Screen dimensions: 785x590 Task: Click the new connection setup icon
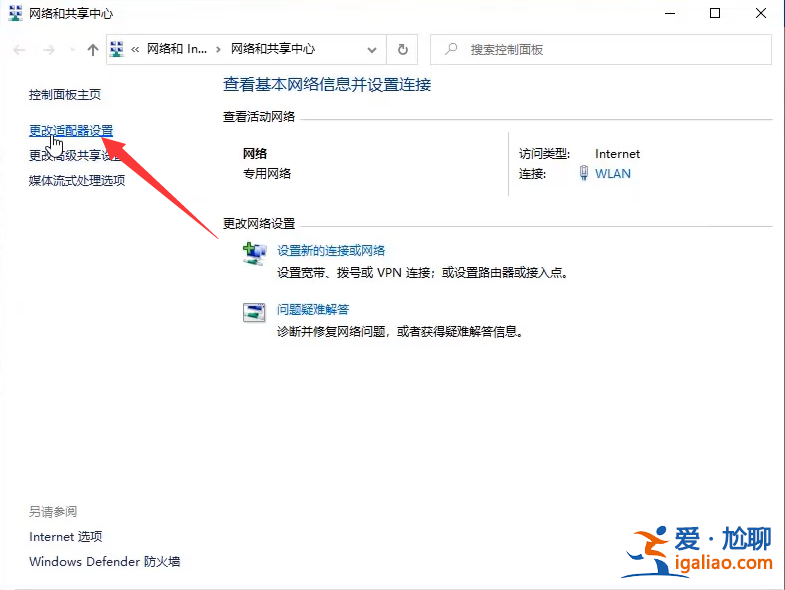255,253
